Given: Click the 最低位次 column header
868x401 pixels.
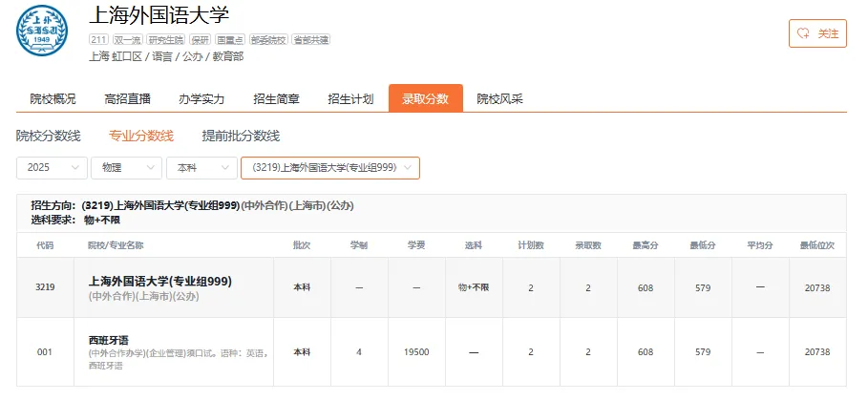Looking at the screenshot, I should pyautogui.click(x=817, y=245).
